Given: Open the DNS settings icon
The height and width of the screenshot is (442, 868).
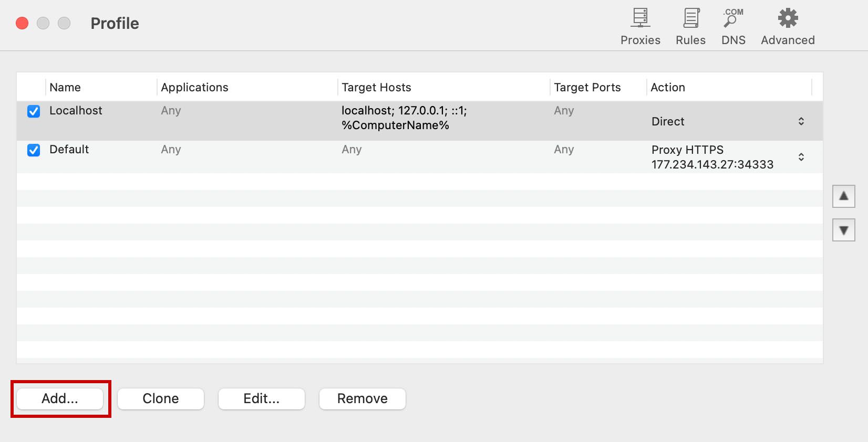Looking at the screenshot, I should click(x=733, y=19).
